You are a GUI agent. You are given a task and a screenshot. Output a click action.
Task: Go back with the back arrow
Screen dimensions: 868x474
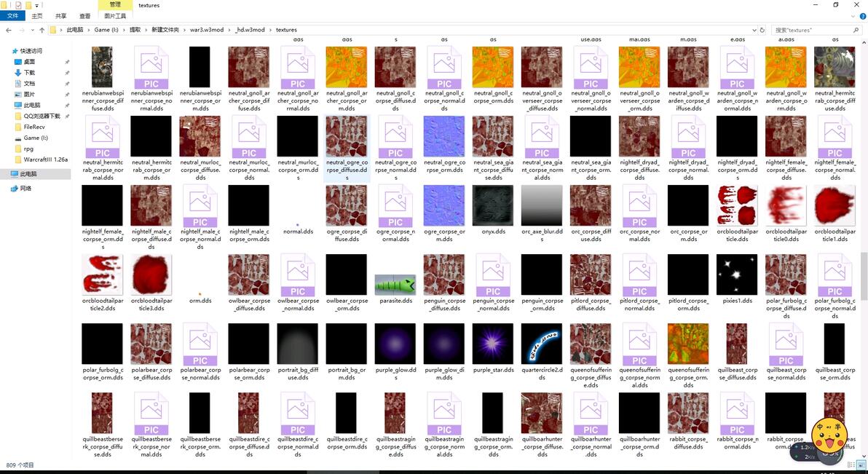(x=8, y=30)
